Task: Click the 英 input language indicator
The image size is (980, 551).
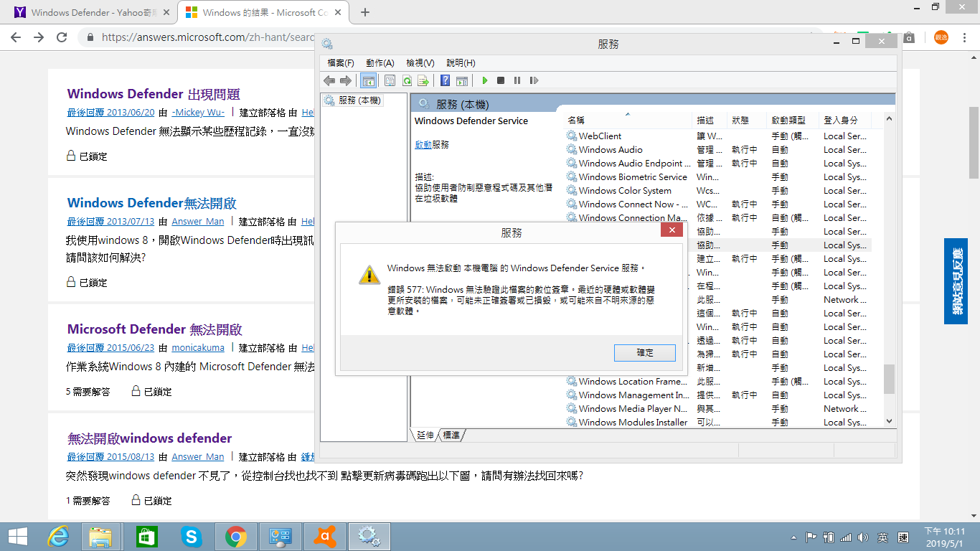Action: pyautogui.click(x=882, y=537)
